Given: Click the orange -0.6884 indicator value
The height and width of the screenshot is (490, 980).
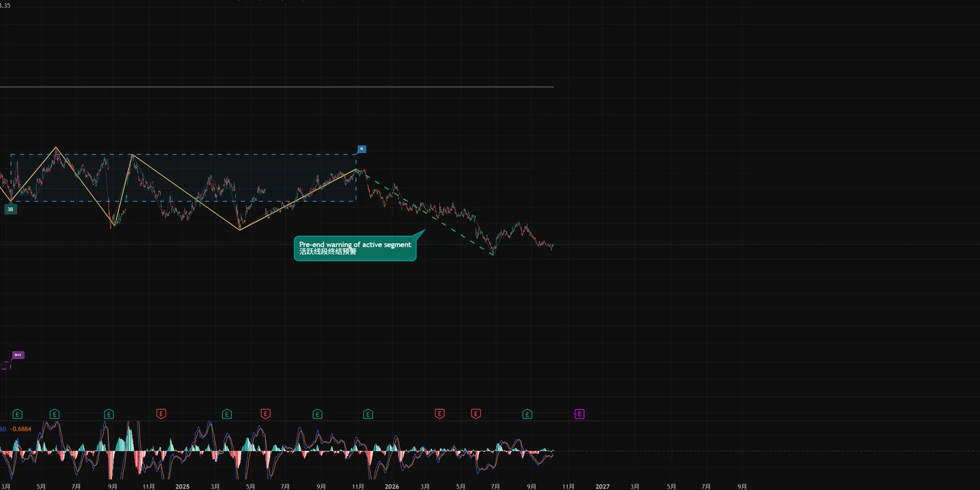Looking at the screenshot, I should (x=21, y=429).
